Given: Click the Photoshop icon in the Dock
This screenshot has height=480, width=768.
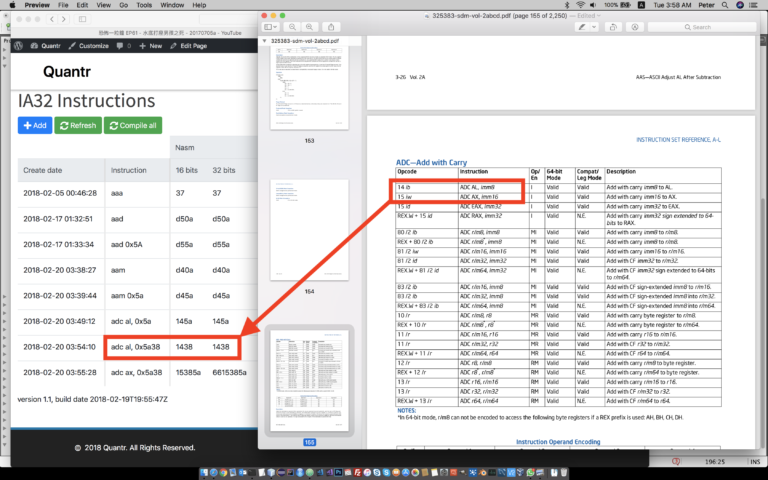Looking at the screenshot, I should coord(338,473).
